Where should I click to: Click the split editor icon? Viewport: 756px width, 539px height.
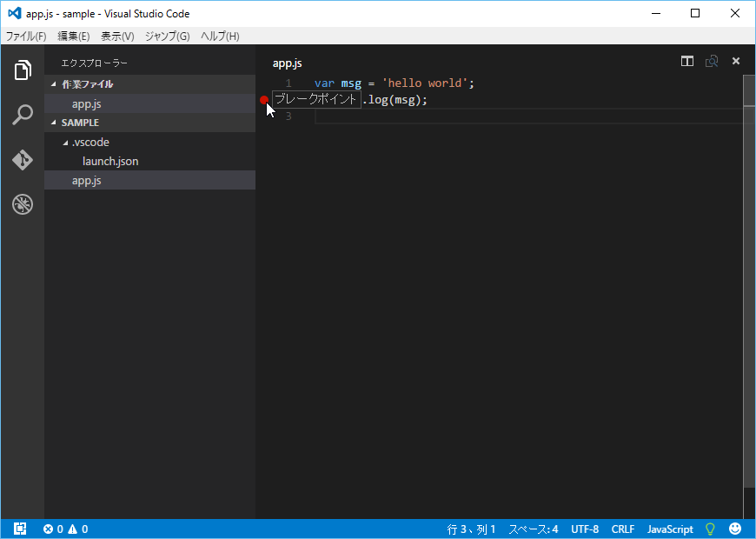(x=687, y=62)
